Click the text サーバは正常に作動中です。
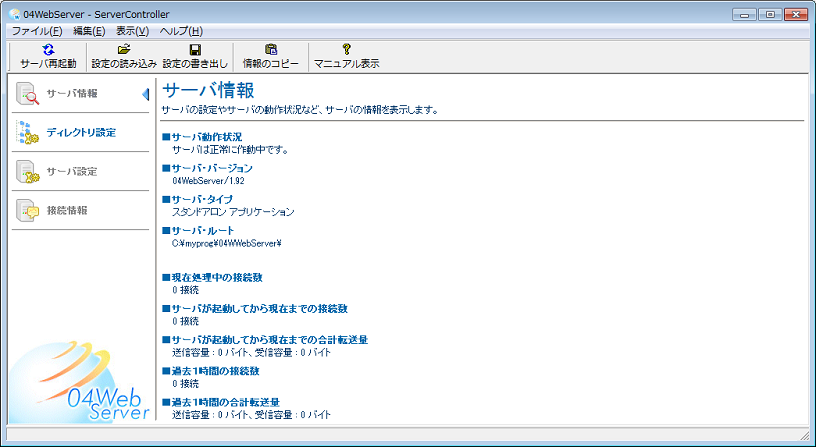 coord(231,150)
